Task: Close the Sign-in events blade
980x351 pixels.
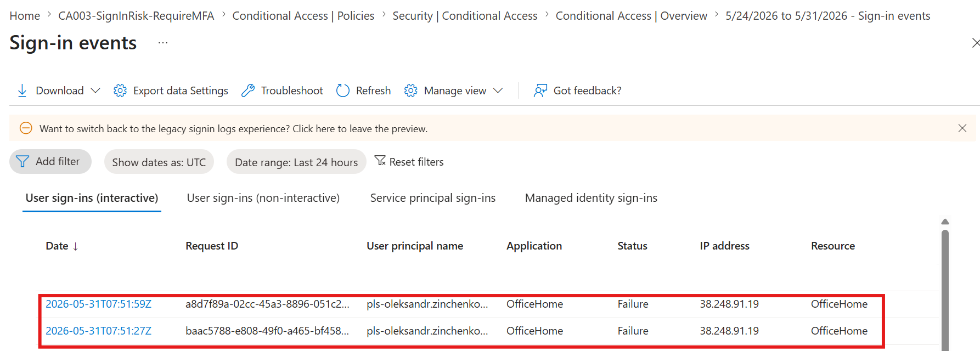Action: coord(976,43)
